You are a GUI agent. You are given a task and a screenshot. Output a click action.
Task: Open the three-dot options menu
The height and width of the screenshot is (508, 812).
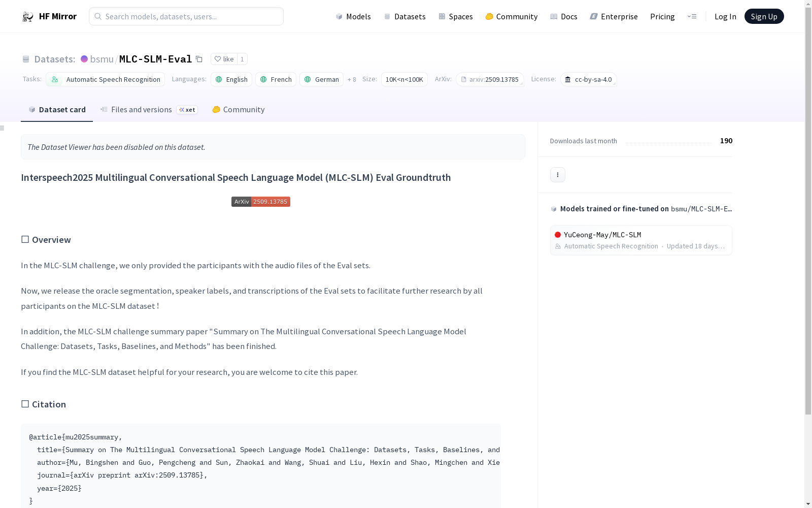click(x=558, y=175)
